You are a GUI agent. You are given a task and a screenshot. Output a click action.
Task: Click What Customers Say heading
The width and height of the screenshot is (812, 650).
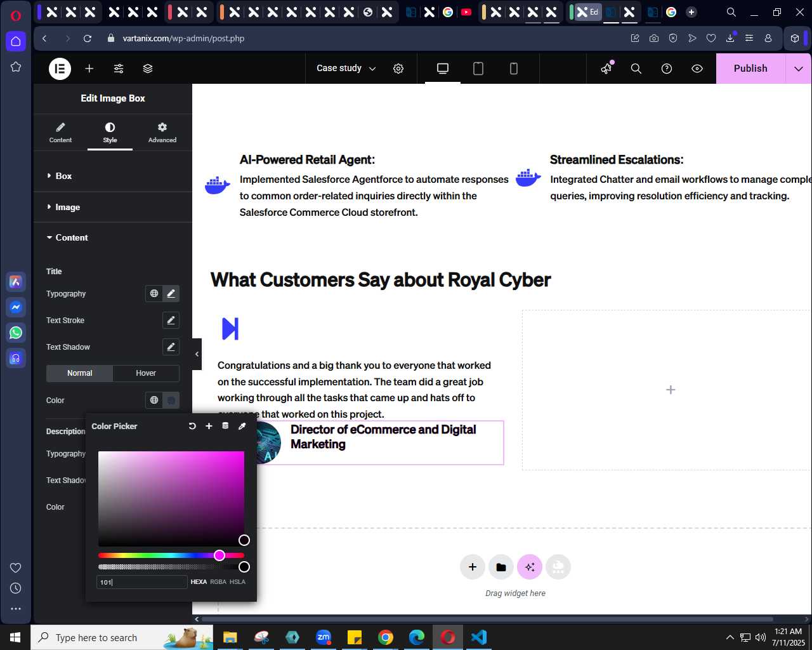[381, 280]
